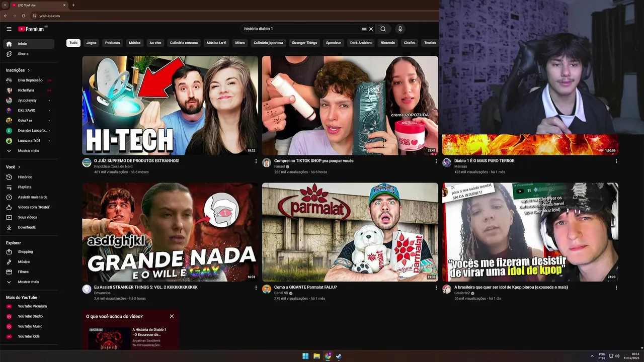Open a new browser tab
The image size is (644, 362).
[73, 5]
